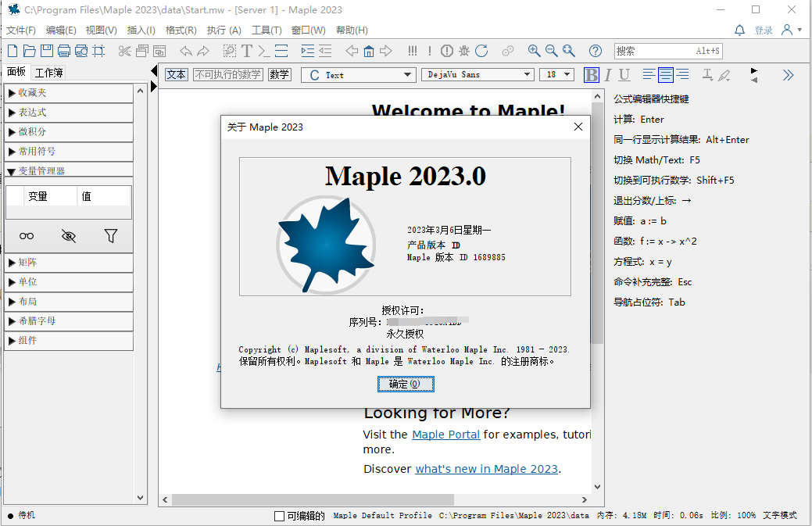Interrupt the current Maple computation
The image size is (812, 526).
[446, 52]
